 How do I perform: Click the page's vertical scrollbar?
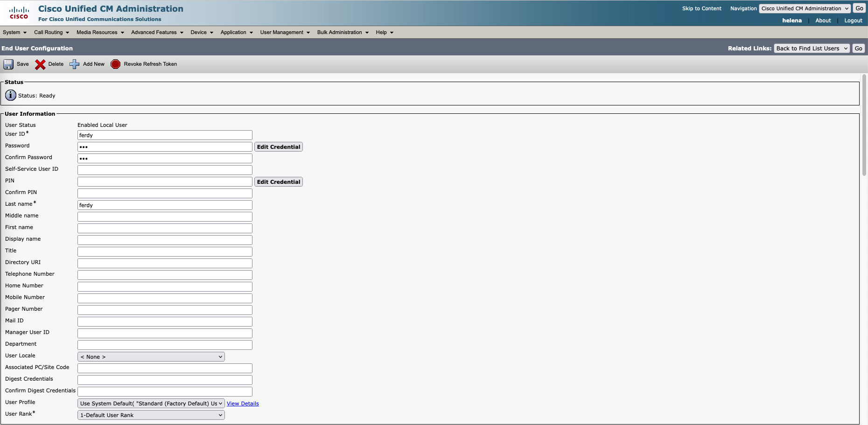864,126
